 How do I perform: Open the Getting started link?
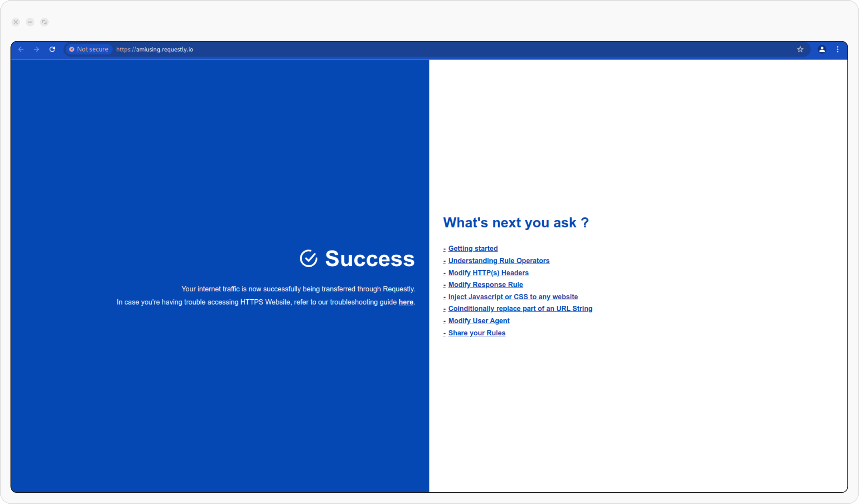473,248
